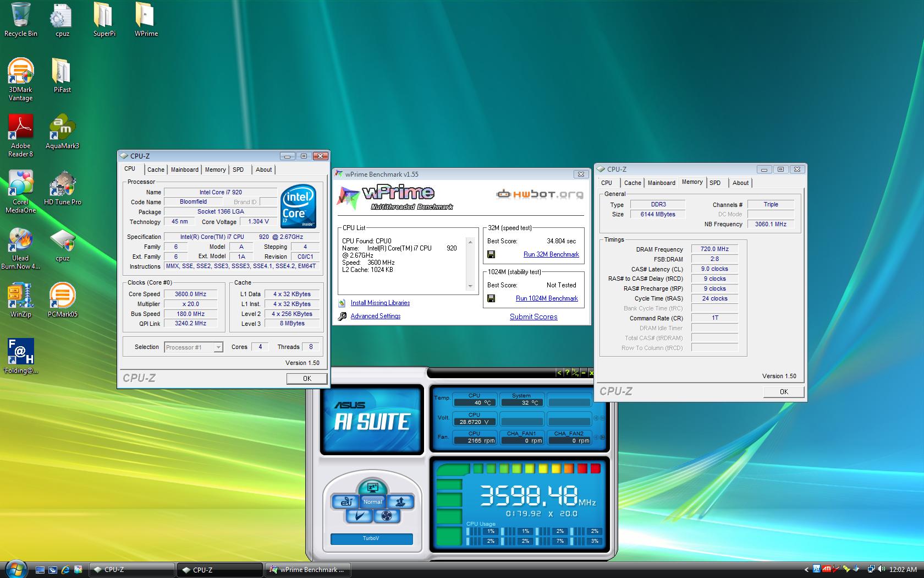Launch the Ulead Burn.Now shortcut
Viewport: 924px width, 578px height.
tap(20, 249)
